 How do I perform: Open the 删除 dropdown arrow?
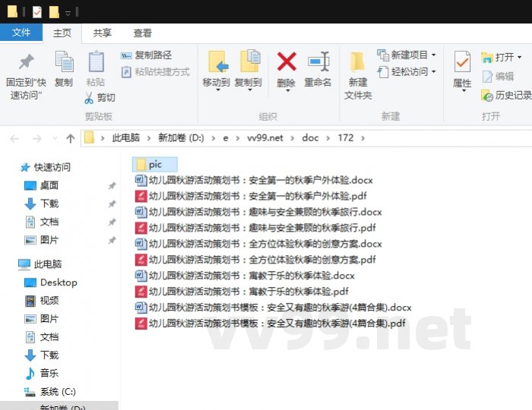coord(287,91)
